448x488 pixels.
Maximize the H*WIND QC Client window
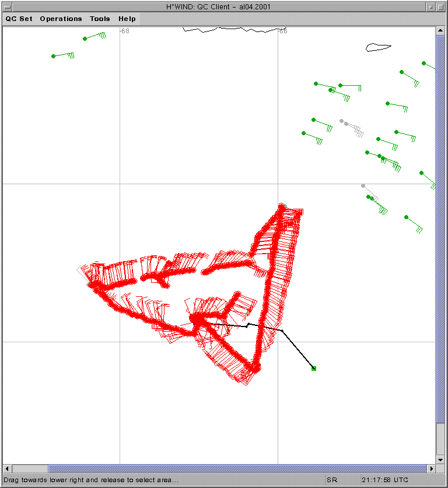tap(441, 6)
